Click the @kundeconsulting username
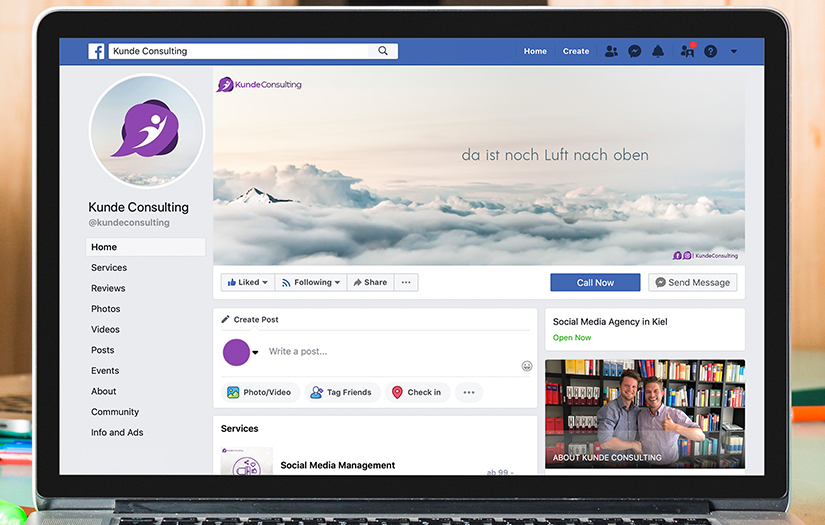Image resolution: width=825 pixels, height=525 pixels. tap(129, 223)
